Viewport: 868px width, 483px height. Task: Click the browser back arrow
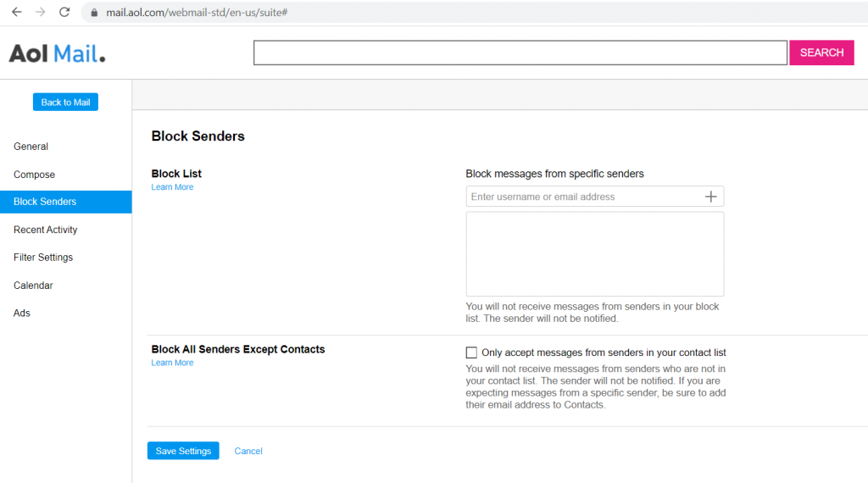pos(16,13)
